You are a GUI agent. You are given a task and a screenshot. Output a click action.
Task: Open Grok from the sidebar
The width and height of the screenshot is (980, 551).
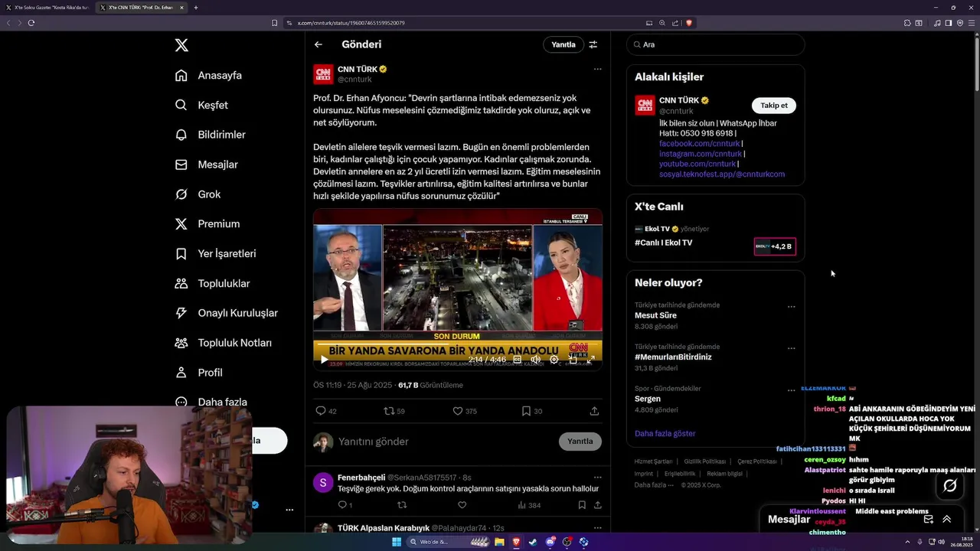tap(198, 194)
